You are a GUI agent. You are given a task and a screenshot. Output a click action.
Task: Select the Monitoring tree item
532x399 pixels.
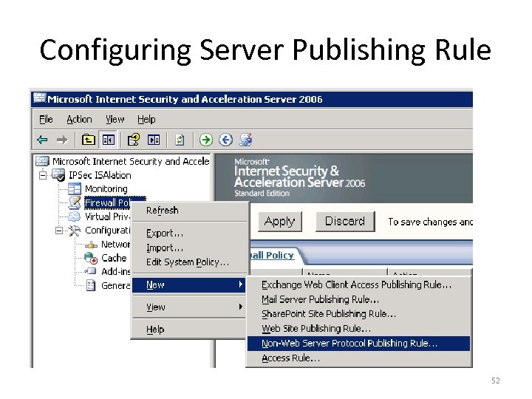106,189
